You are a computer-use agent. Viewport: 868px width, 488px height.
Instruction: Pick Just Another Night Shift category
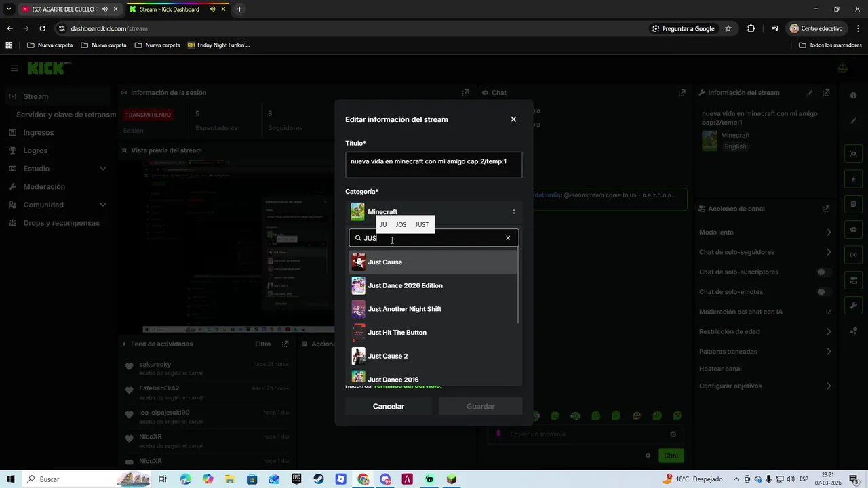click(x=433, y=309)
